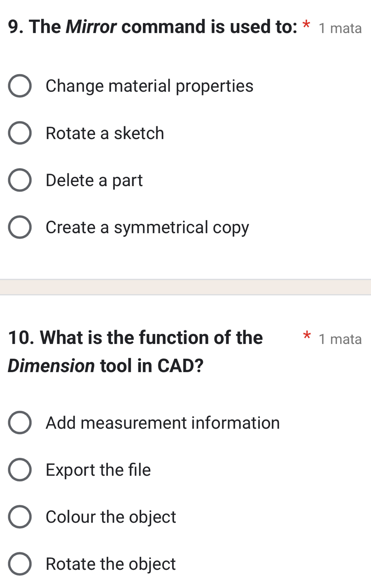Screen dimensions: 371x588
Task: Click the "Rotate the object" option label
Action: coord(111,564)
